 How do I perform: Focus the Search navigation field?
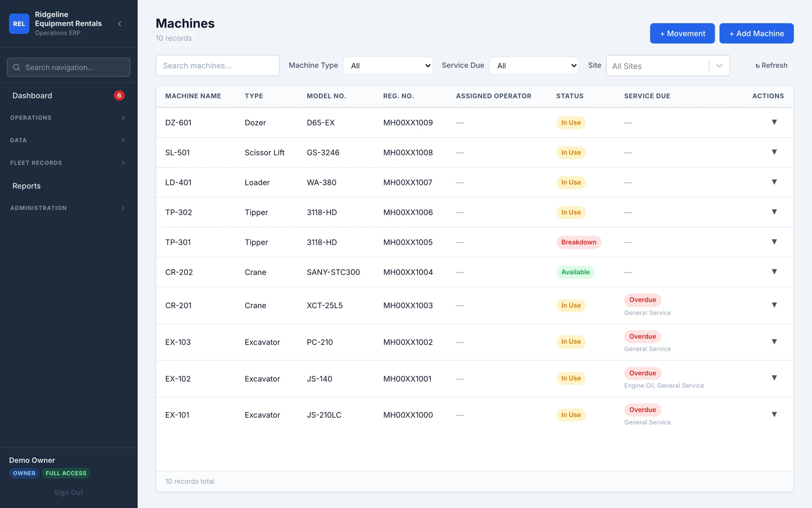[x=68, y=67]
